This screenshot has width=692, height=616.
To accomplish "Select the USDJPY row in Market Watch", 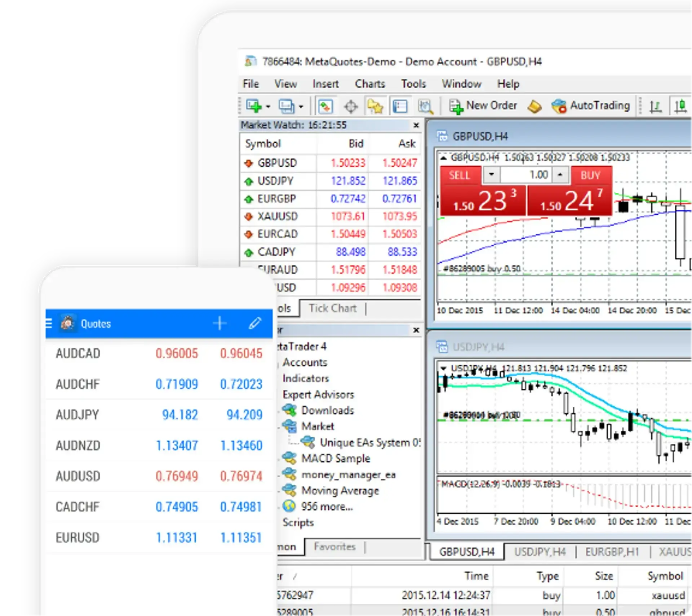I will pos(331,181).
